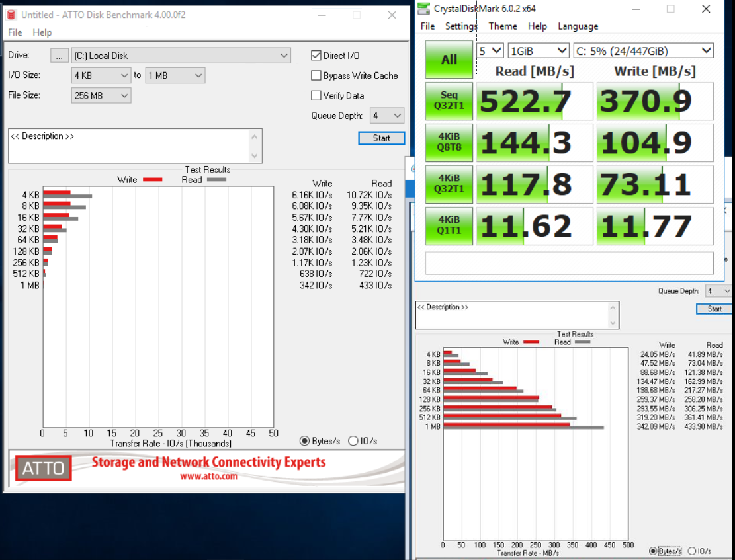This screenshot has height=560, width=735.
Task: Select Bytes/s radio in the background ATTO window
Action: pyautogui.click(x=652, y=551)
